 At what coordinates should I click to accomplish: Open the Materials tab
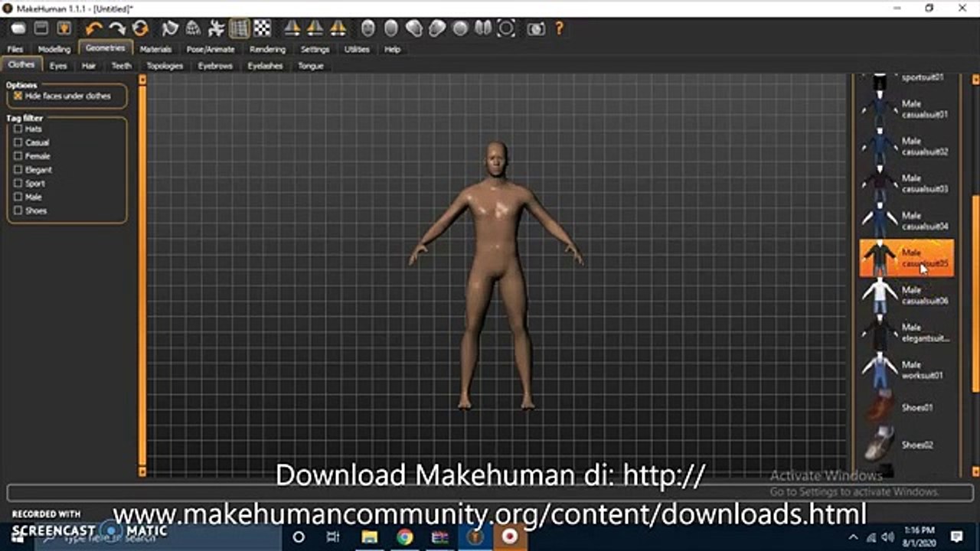coord(155,50)
